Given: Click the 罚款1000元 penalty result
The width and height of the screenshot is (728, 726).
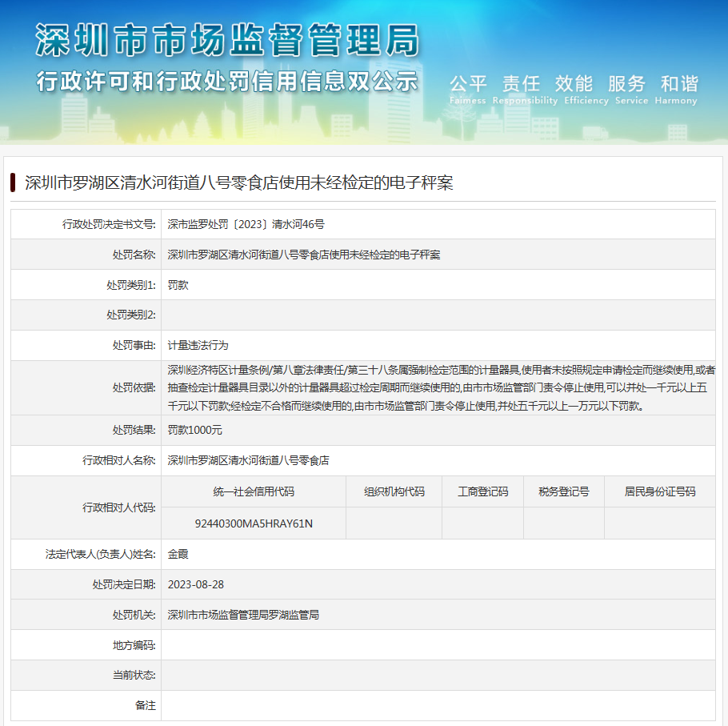Looking at the screenshot, I should (194, 431).
